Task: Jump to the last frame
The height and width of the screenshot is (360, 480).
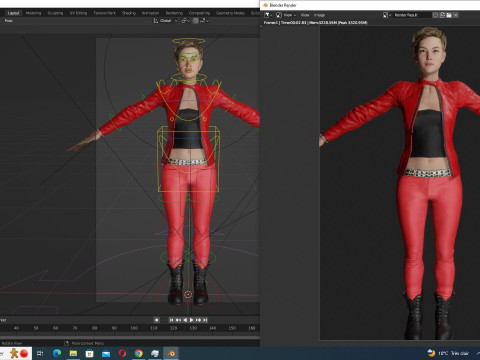Action: 205,320
